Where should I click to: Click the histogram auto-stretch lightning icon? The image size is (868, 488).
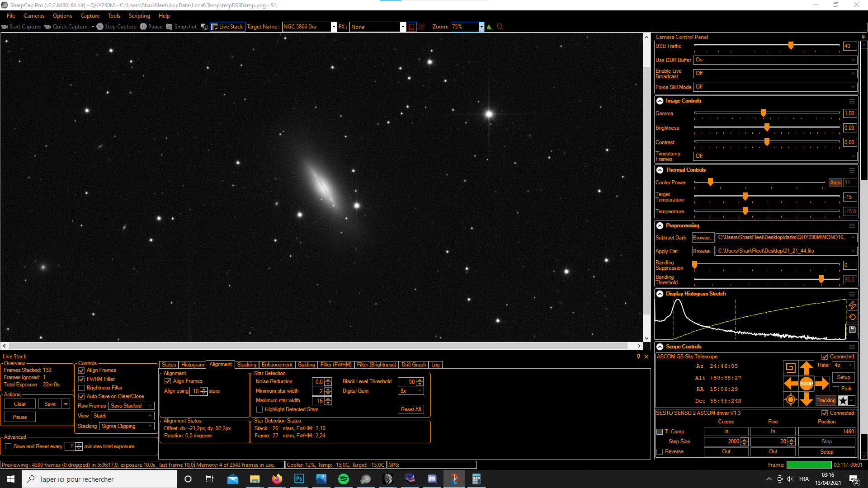pos(852,305)
